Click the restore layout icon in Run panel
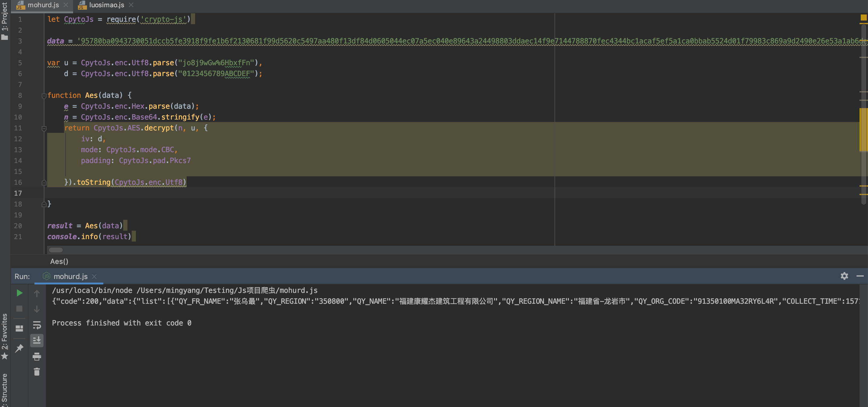This screenshot has height=407, width=868. click(x=20, y=328)
